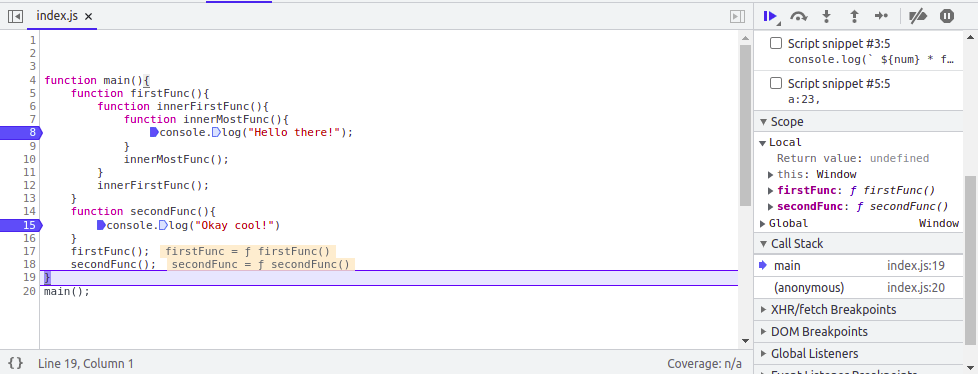This screenshot has width=978, height=374.
Task: Click the inline value secondFunc = ƒ secondFunc()
Action: (261, 264)
